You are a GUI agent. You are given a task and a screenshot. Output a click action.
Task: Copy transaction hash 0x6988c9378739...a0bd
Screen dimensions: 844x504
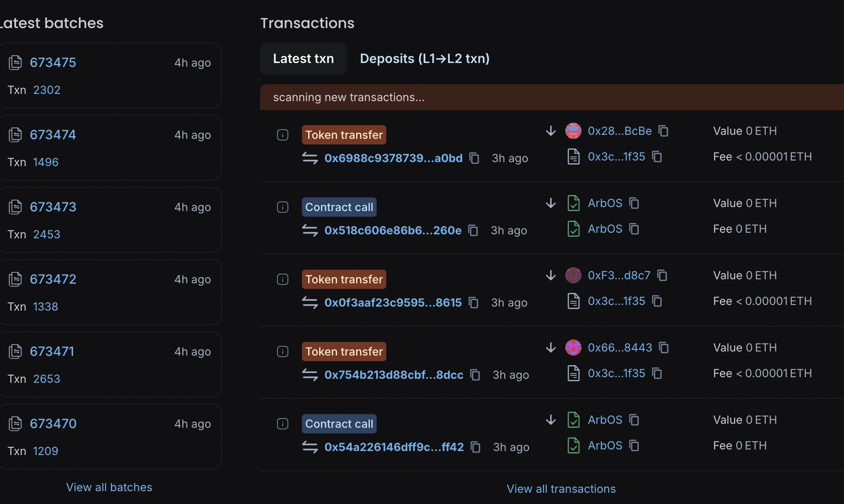[x=475, y=159]
